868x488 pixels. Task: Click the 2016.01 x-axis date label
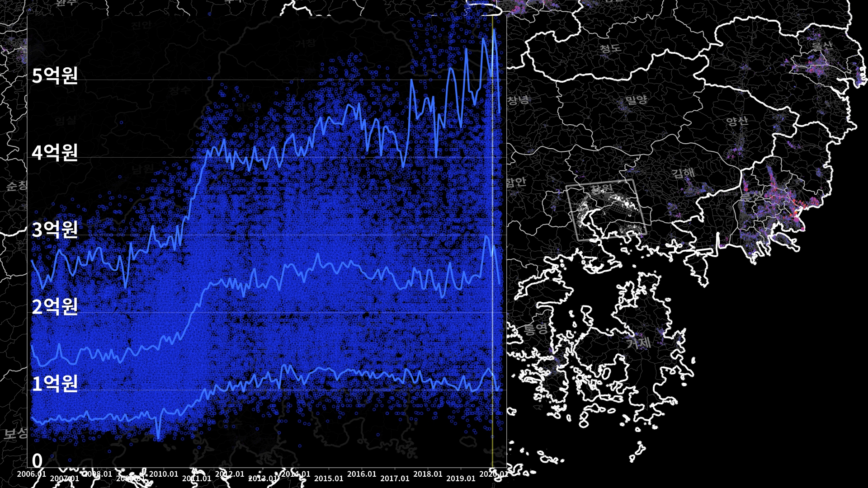(x=362, y=474)
